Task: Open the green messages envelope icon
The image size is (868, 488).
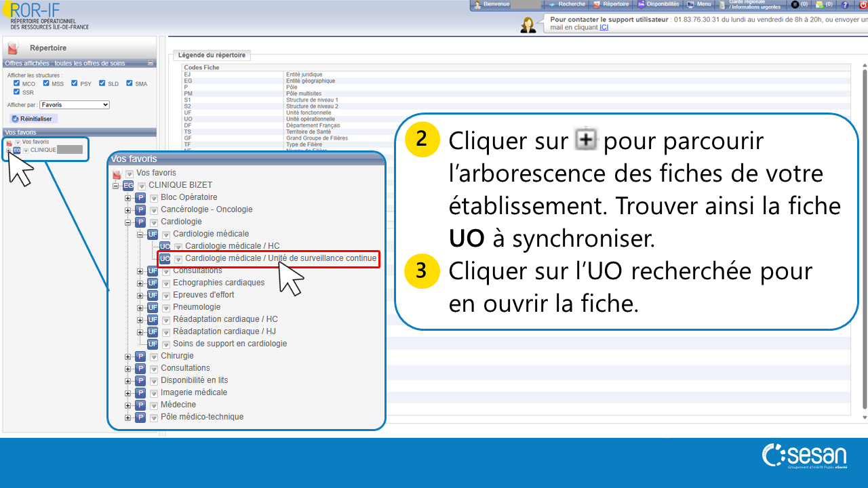Action: [x=820, y=5]
